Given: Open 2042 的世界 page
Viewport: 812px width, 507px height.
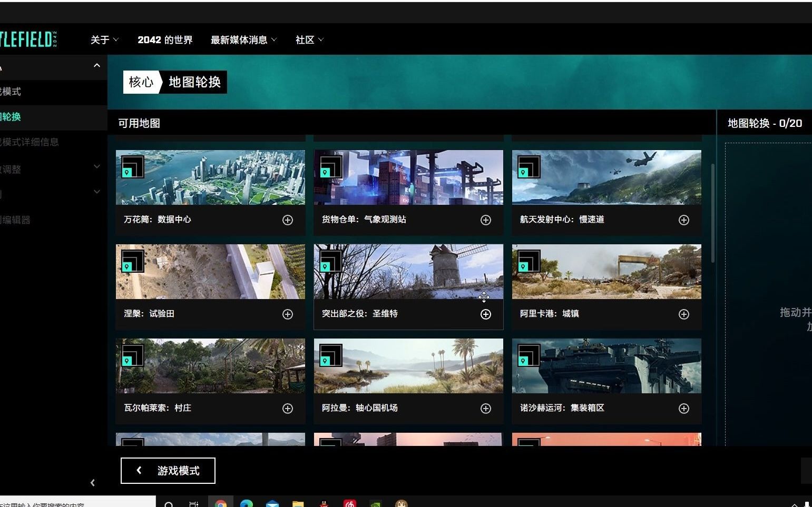Looking at the screenshot, I should (x=165, y=40).
